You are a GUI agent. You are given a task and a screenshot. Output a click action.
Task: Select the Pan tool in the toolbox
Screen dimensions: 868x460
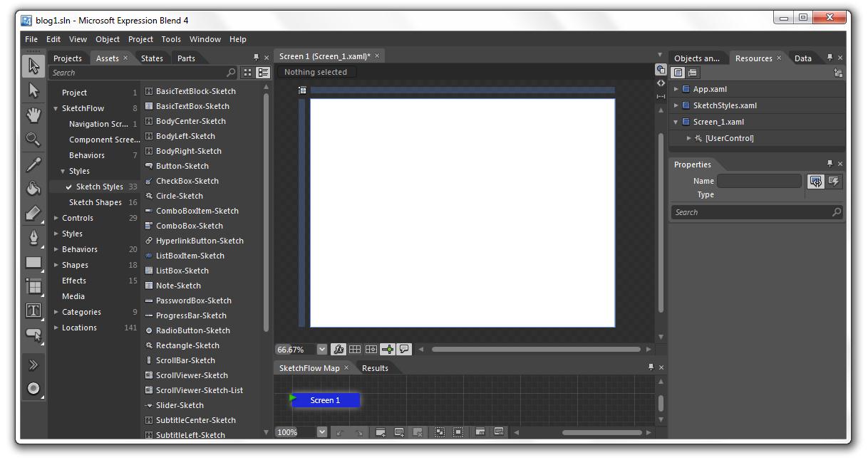(33, 113)
